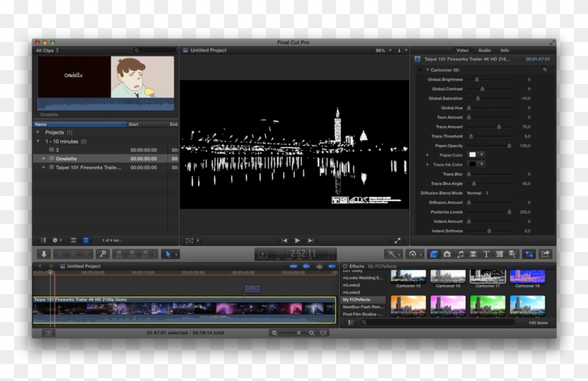Play the viewer video

(x=297, y=241)
